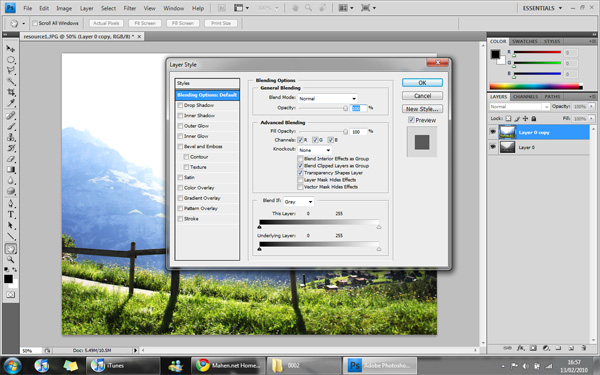
Task: Toggle Quick Mask mode icon
Action: tap(10, 295)
